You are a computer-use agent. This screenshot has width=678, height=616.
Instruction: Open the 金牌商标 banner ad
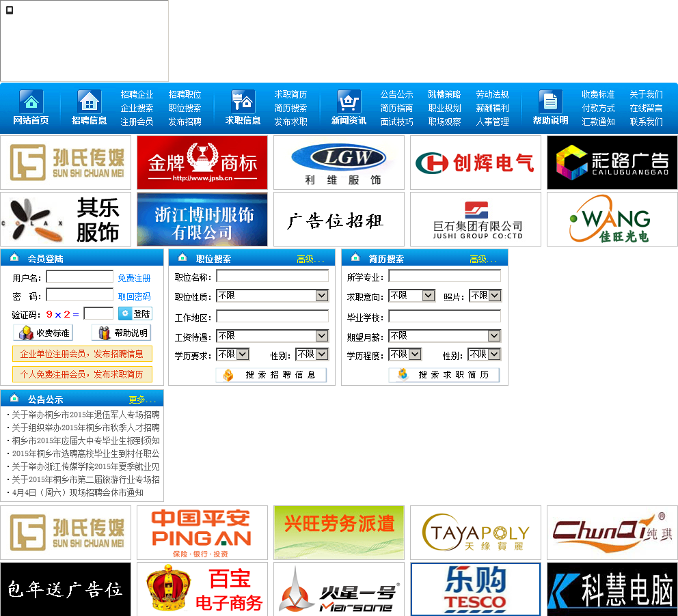point(202,163)
